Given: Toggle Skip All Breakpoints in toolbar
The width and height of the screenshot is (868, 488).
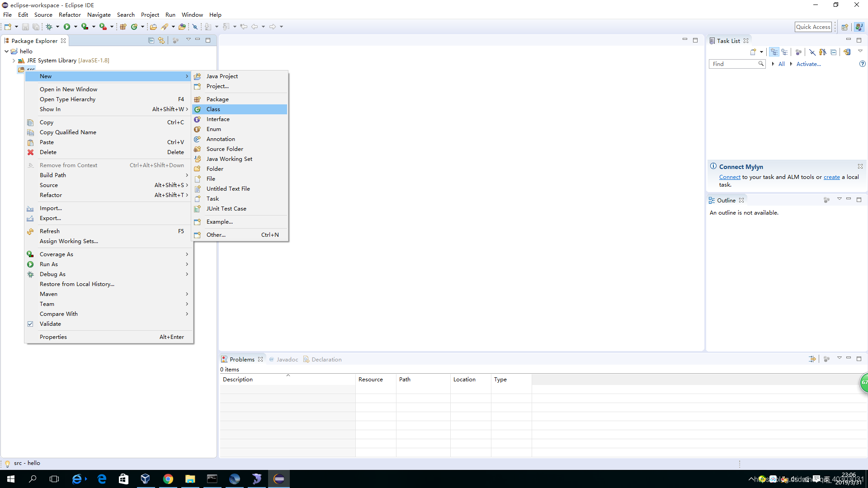Looking at the screenshot, I should pyautogui.click(x=195, y=27).
